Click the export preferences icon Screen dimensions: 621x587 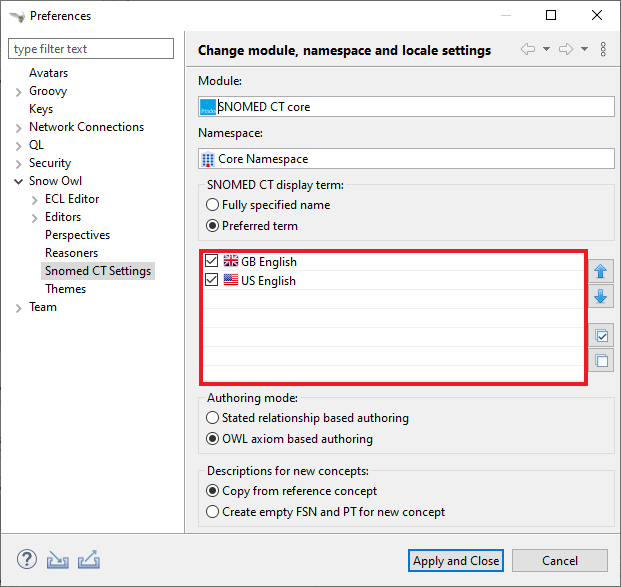point(88,560)
